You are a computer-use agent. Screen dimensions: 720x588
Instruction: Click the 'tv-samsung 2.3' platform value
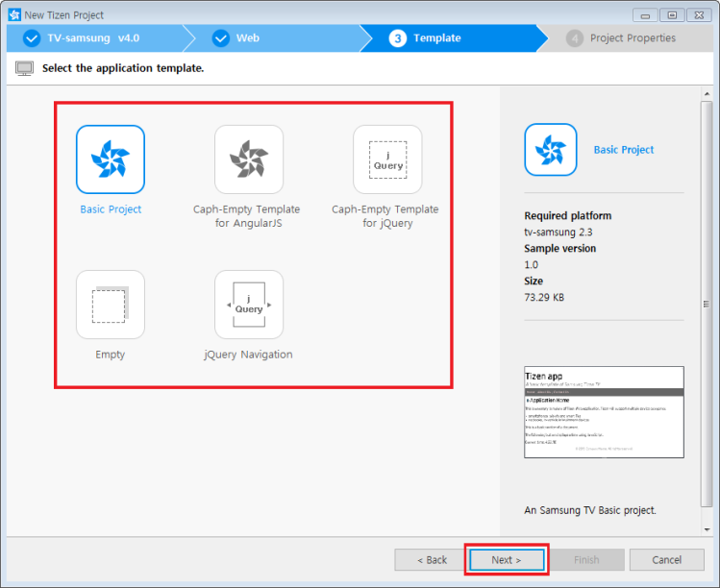559,232
